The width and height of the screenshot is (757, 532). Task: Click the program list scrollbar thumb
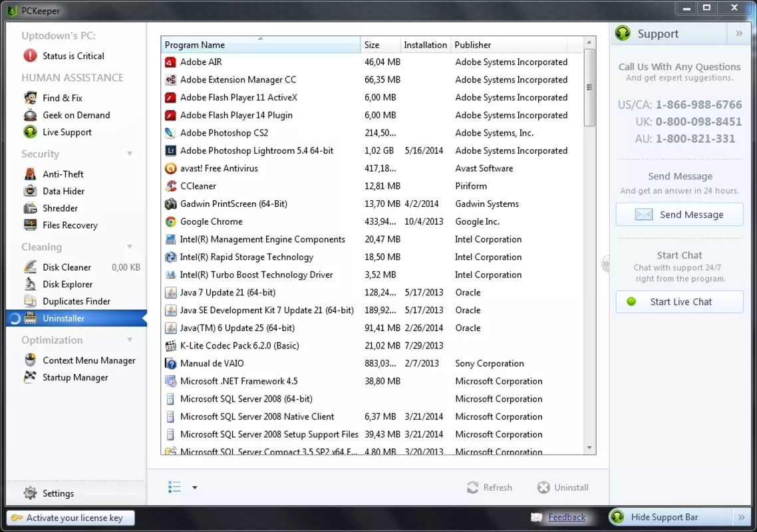pos(589,87)
